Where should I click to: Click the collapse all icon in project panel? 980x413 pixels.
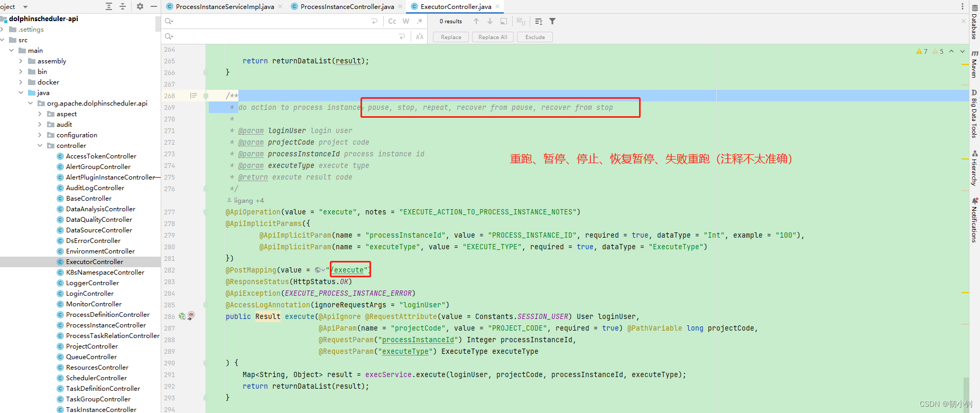[x=123, y=6]
